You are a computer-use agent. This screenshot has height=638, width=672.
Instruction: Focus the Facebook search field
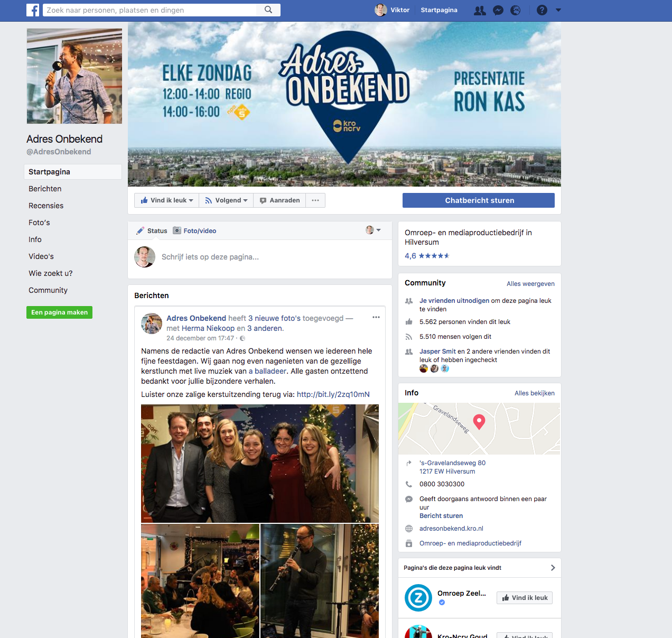tap(150, 10)
